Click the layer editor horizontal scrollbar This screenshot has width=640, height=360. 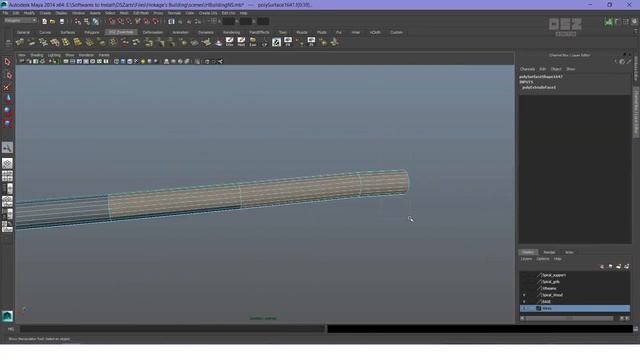pos(569,318)
